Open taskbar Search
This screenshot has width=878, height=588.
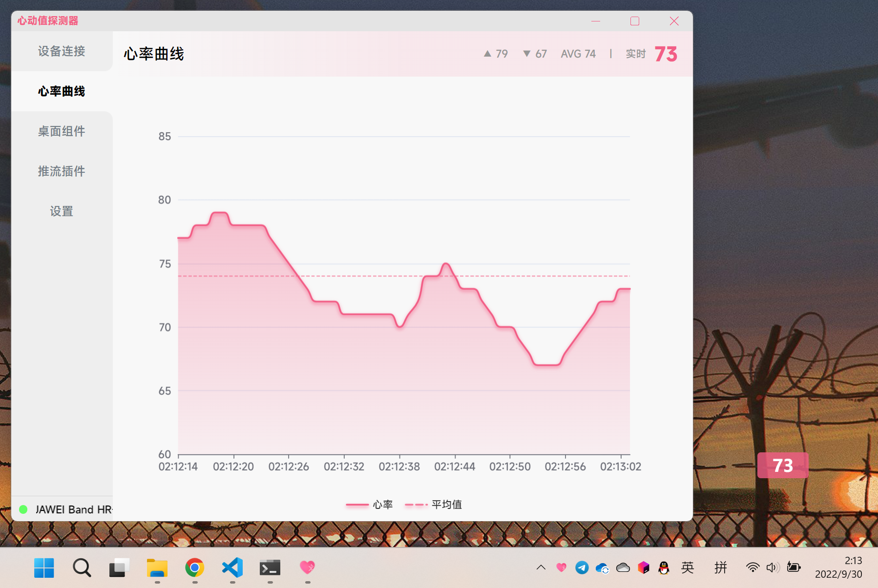point(82,568)
